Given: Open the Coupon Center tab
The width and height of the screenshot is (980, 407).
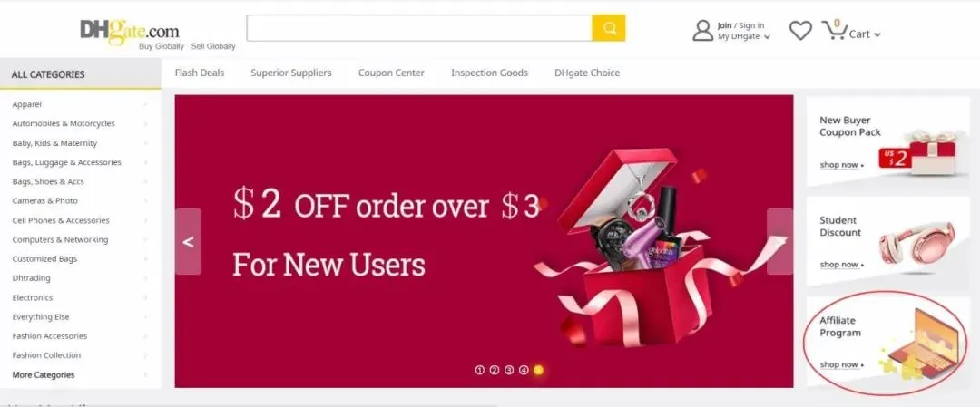Looking at the screenshot, I should (x=391, y=73).
